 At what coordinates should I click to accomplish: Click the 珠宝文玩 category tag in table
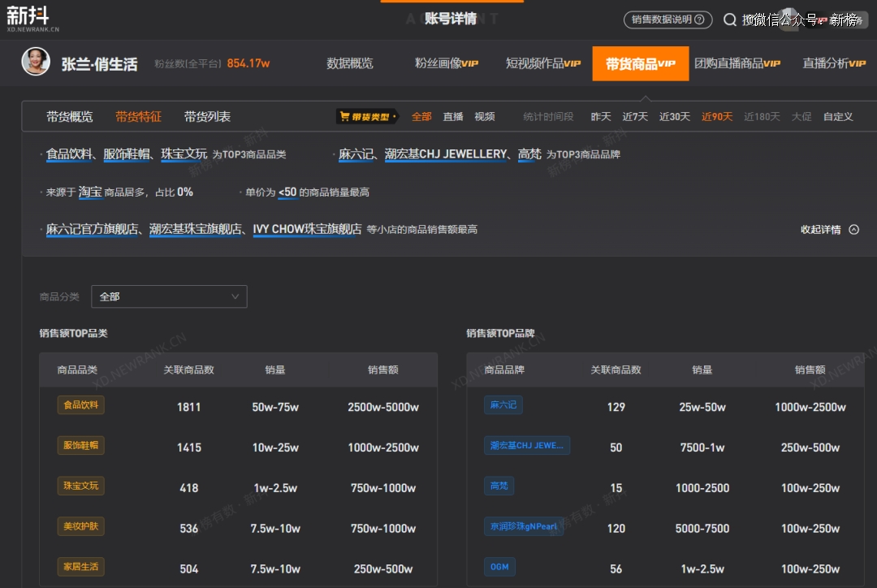tap(80, 486)
